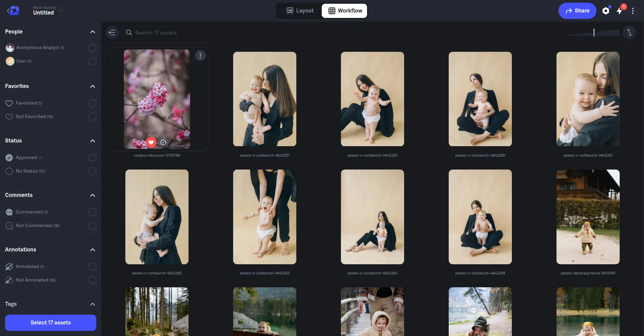Image resolution: width=644 pixels, height=336 pixels.
Task: Open the app logo in top left corner
Action: [x=13, y=10]
